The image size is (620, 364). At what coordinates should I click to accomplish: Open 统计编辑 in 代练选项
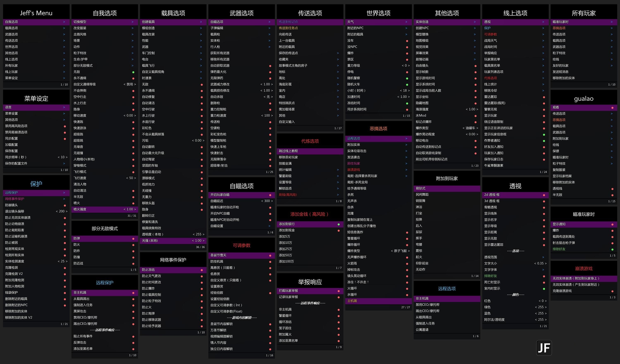tap(310, 170)
